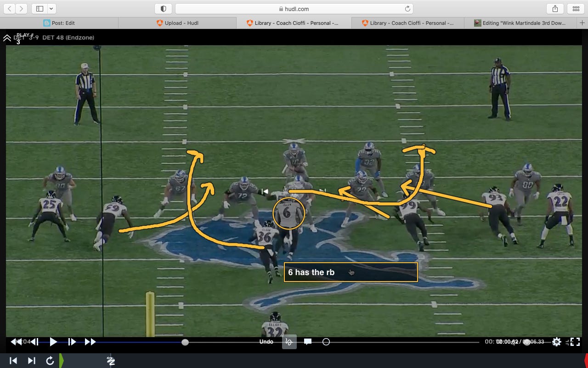Open the Safari share menu
This screenshot has height=368, width=588.
point(555,9)
